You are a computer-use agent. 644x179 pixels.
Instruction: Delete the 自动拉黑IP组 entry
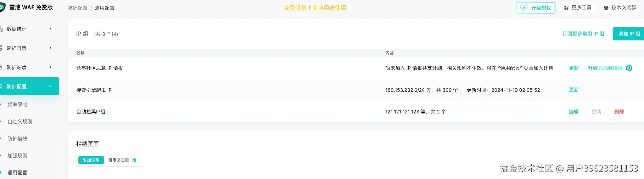619,112
